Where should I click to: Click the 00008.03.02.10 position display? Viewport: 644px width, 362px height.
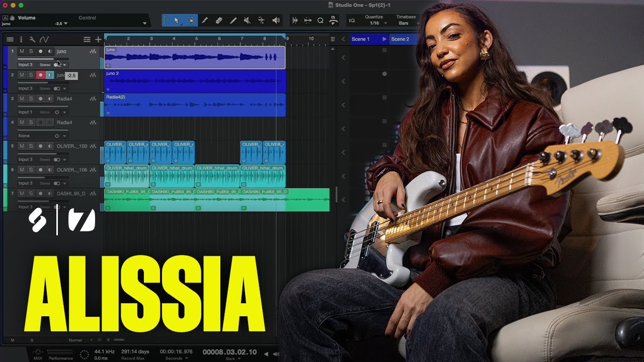(x=229, y=352)
